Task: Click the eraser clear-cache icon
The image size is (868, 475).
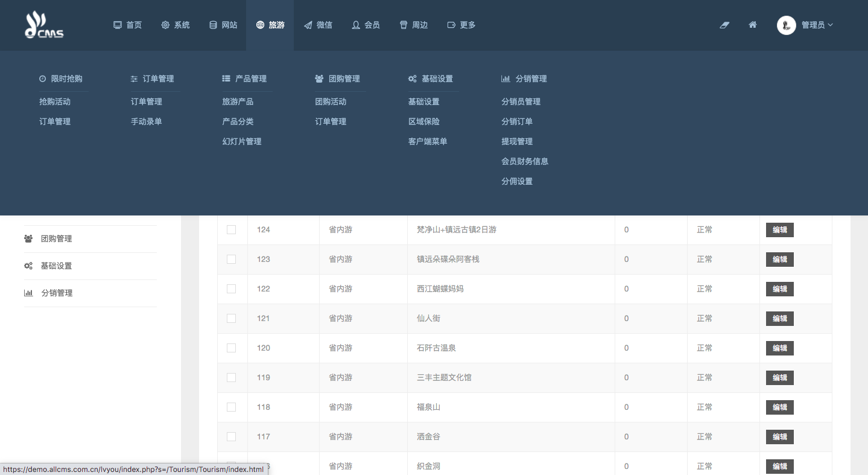Action: (x=724, y=25)
